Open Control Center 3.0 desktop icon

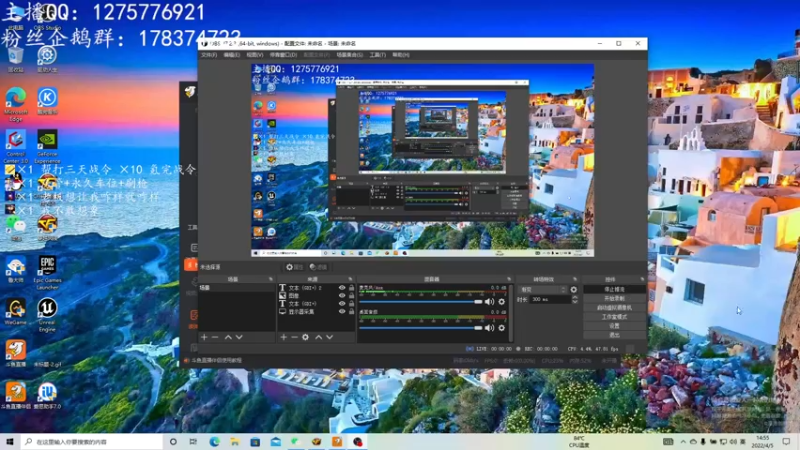coord(16,146)
